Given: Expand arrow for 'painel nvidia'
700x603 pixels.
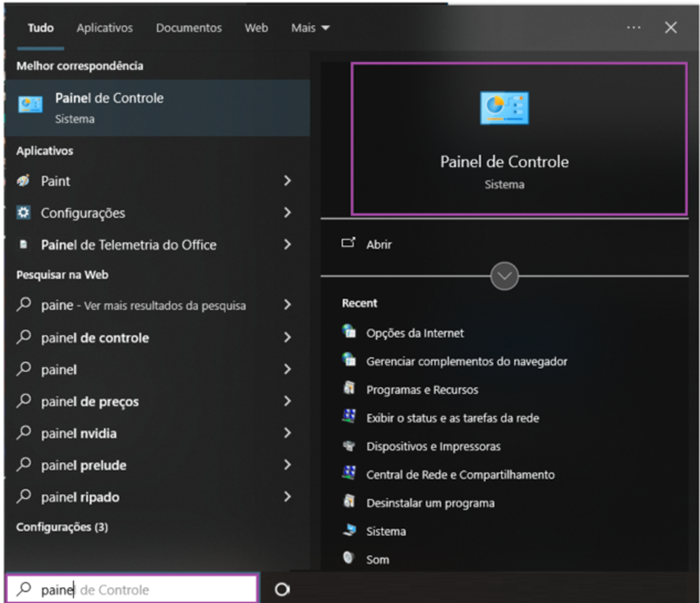Looking at the screenshot, I should (288, 433).
